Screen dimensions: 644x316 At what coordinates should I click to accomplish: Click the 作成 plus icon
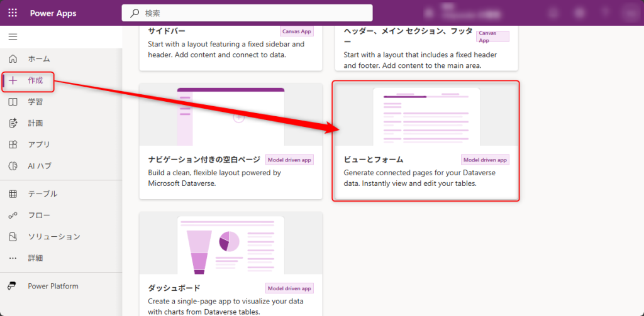tap(13, 80)
